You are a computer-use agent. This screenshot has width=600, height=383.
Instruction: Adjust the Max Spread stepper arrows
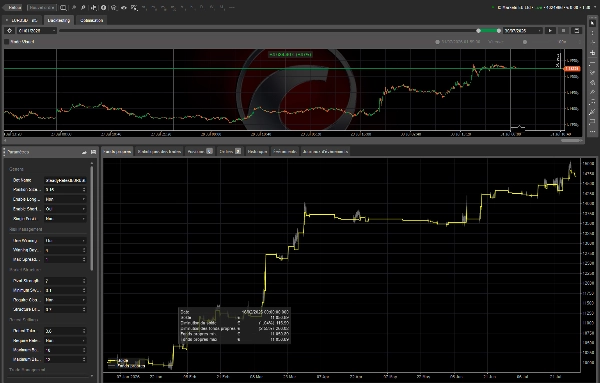point(84,259)
